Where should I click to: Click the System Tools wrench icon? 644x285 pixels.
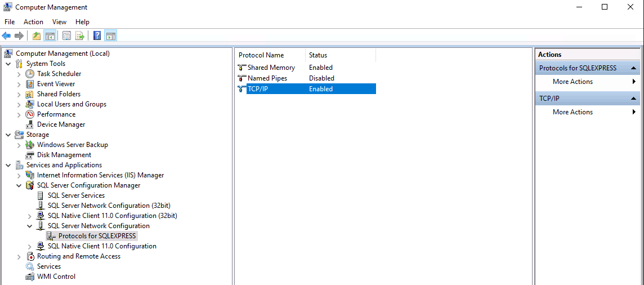19,64
